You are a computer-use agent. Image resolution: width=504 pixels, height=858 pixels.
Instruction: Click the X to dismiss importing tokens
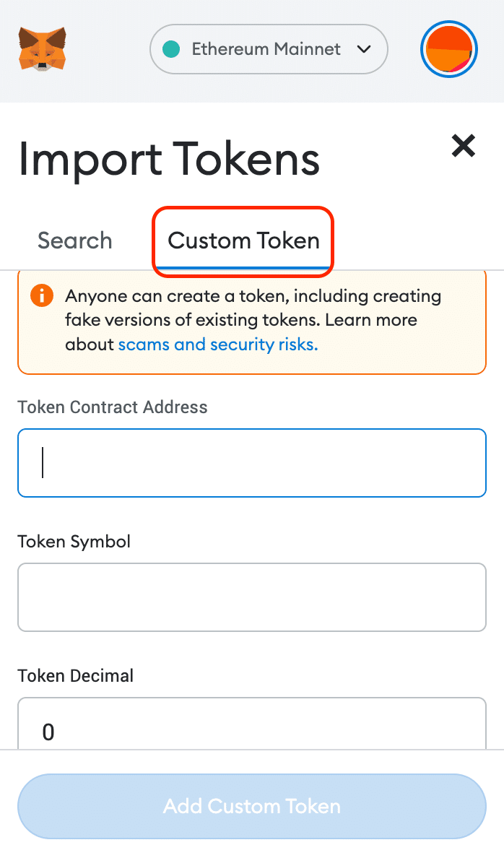(463, 146)
